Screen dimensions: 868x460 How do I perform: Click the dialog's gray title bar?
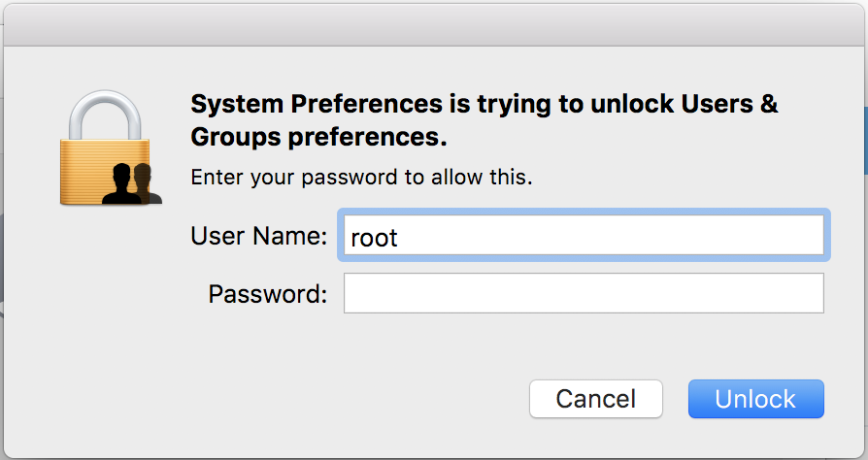[434, 24]
